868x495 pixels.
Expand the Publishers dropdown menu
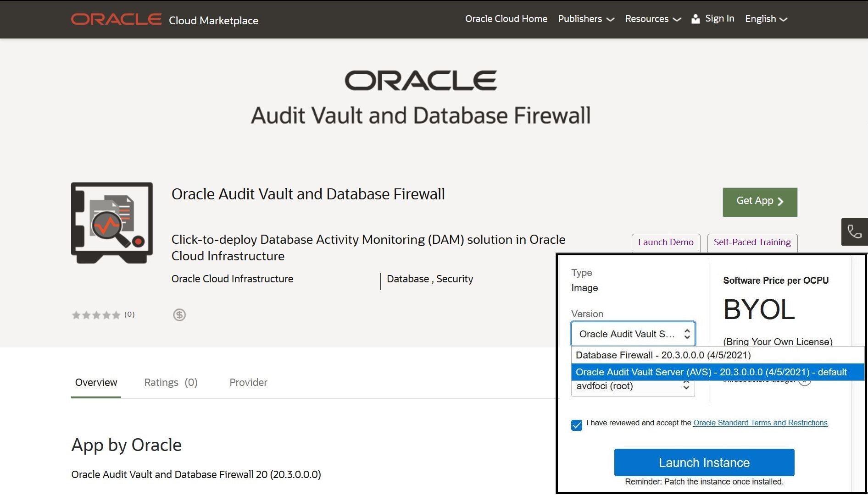(586, 19)
